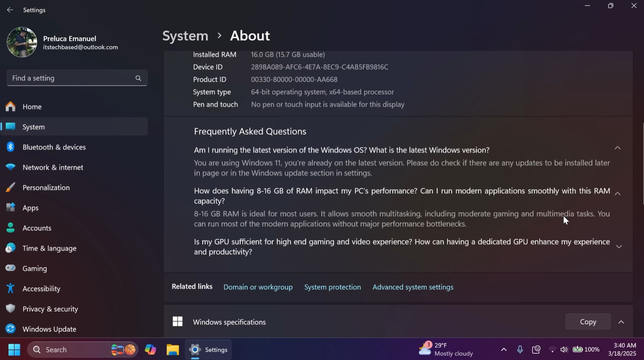This screenshot has width=644, height=360.
Task: Open Privacy & security settings
Action: coord(50,309)
